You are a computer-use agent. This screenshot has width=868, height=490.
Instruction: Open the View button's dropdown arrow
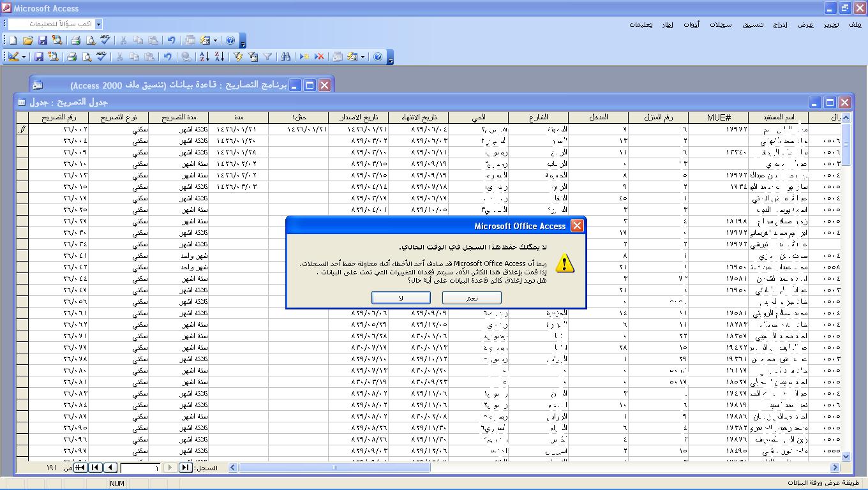[24, 57]
